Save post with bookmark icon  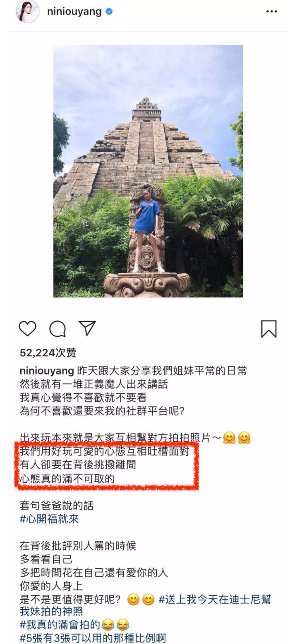click(x=268, y=329)
